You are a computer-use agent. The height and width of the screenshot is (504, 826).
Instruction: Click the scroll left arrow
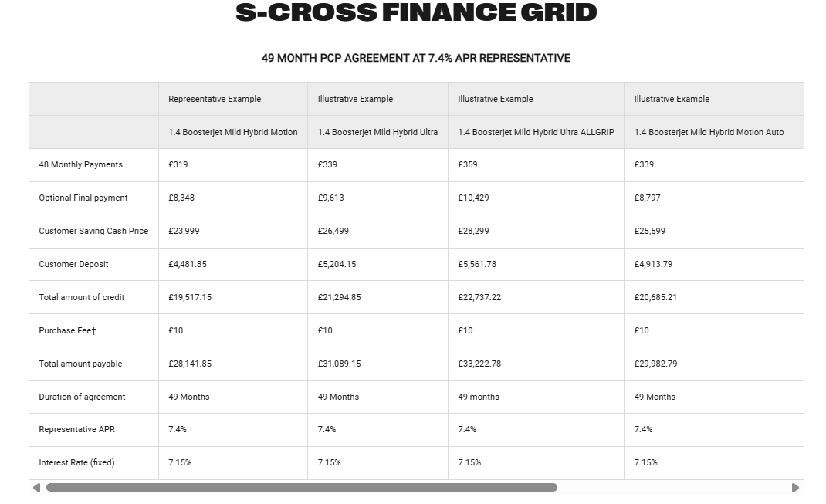[x=36, y=488]
